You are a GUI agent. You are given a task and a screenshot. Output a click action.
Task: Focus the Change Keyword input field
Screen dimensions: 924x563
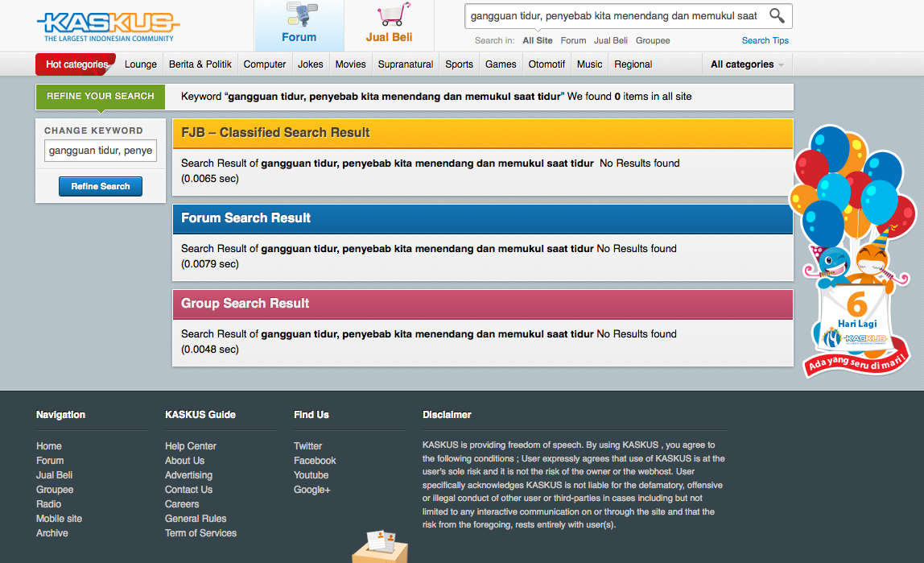pyautogui.click(x=100, y=151)
